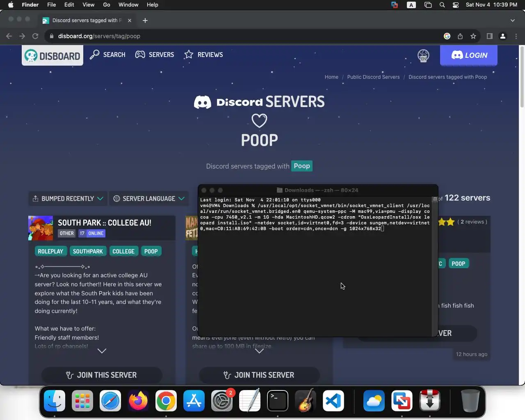The width and height of the screenshot is (525, 420).
Task: Open the Apple menu
Action: (11, 5)
